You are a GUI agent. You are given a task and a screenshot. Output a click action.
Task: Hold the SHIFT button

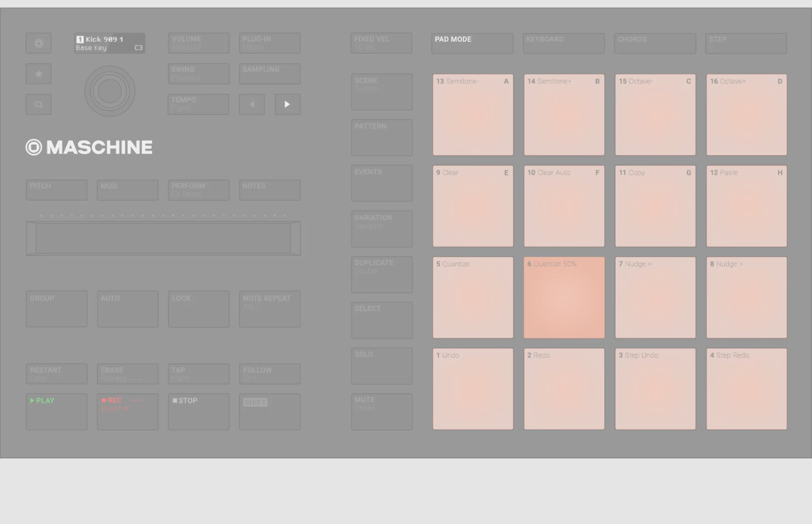(270, 412)
